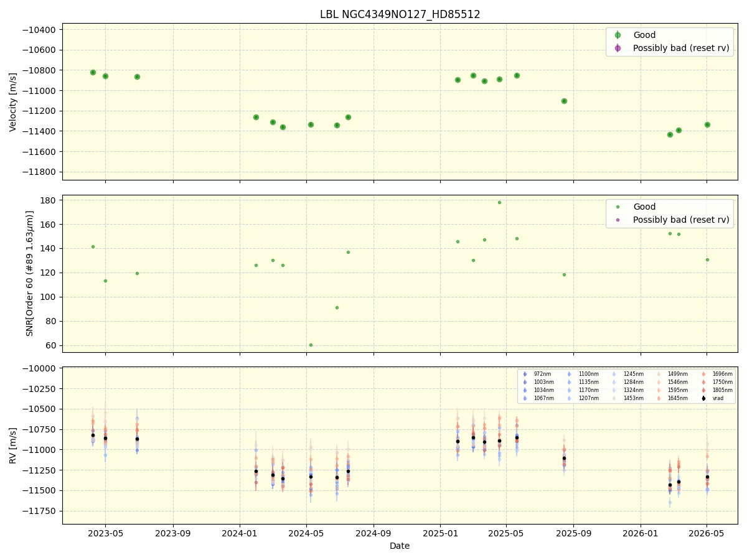This screenshot has height=560, width=747.
Task: Click the 2026-01 x-axis tick label
Action: (x=640, y=533)
